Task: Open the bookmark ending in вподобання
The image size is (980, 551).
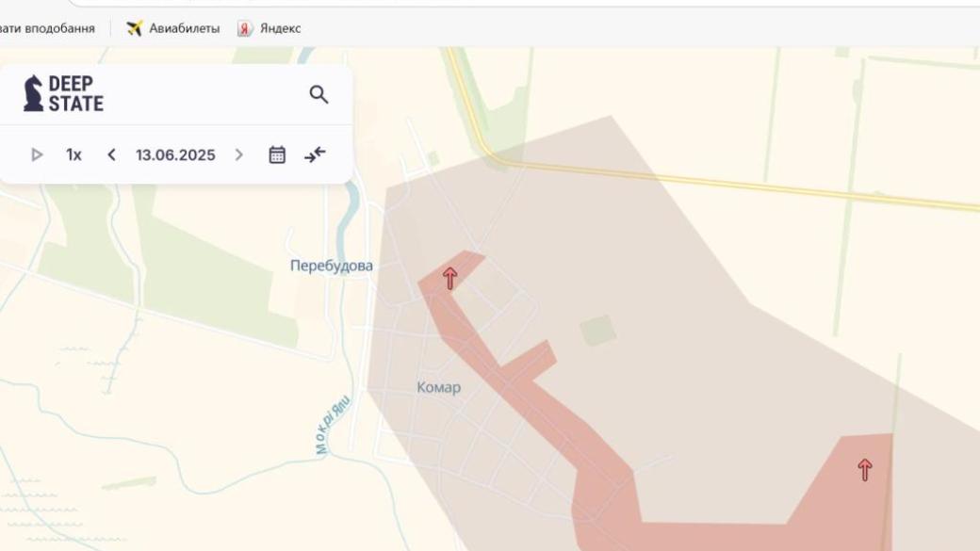Action: [x=47, y=28]
